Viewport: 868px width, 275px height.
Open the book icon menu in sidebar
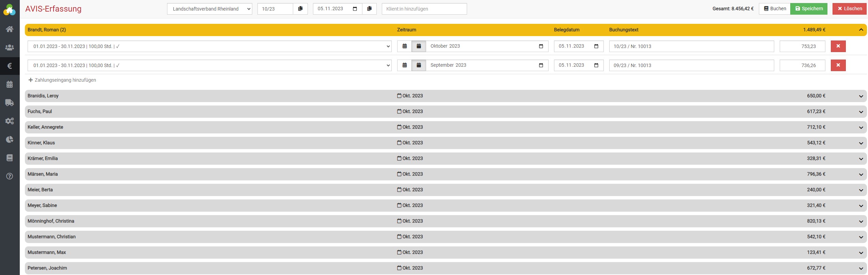(10, 158)
